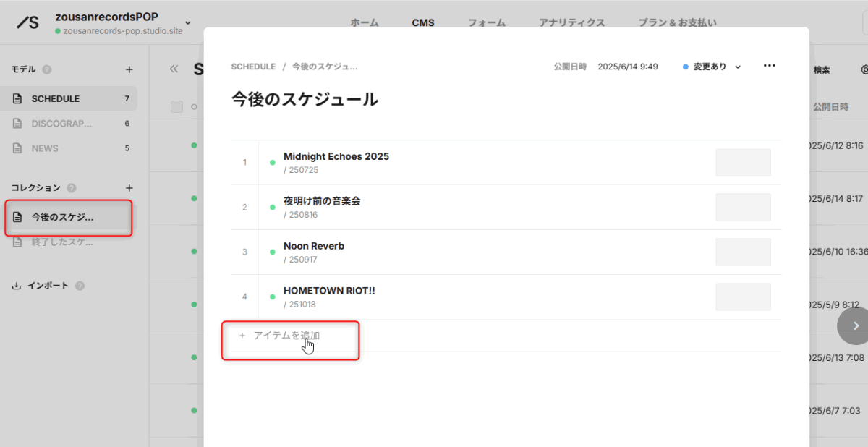Screen dimensions: 868x447
Task: Collapse sidebar with double chevron icon
Action: click(174, 69)
